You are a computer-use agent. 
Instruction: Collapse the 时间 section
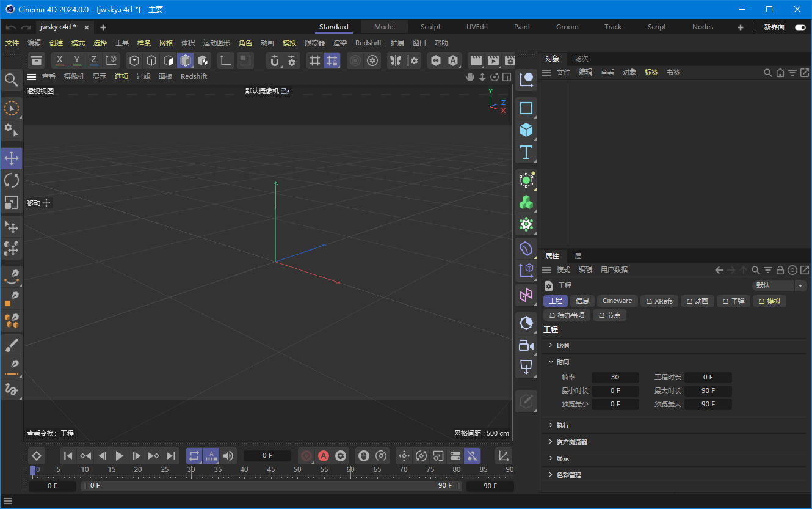(x=562, y=362)
